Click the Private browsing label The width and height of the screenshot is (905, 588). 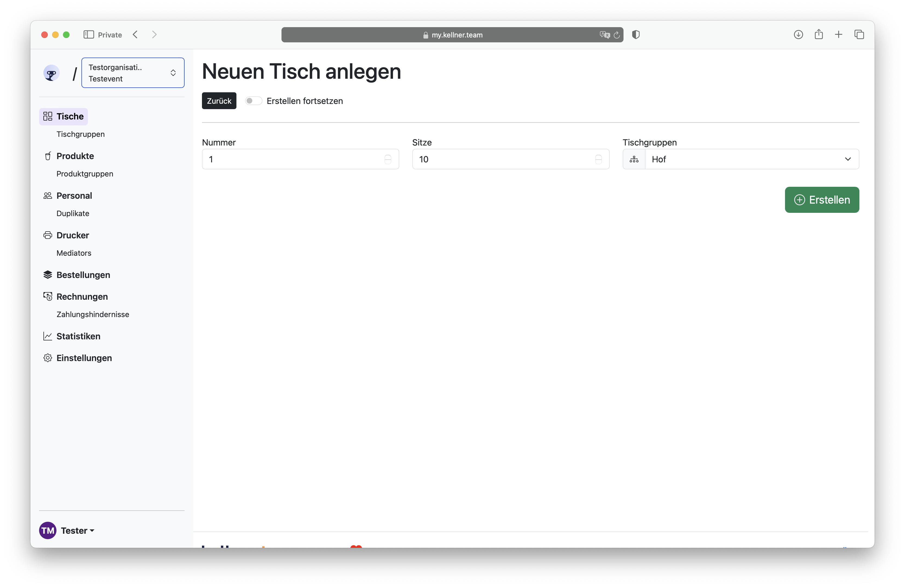(110, 34)
